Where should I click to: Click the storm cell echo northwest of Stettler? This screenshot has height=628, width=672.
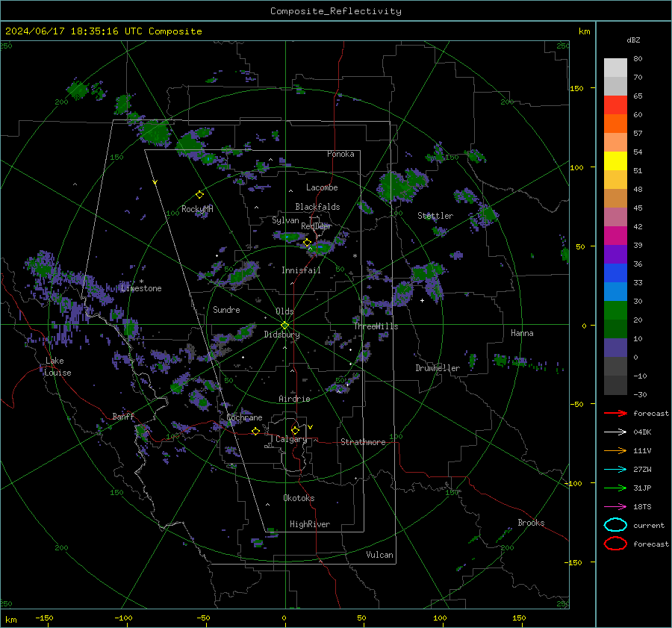click(401, 186)
